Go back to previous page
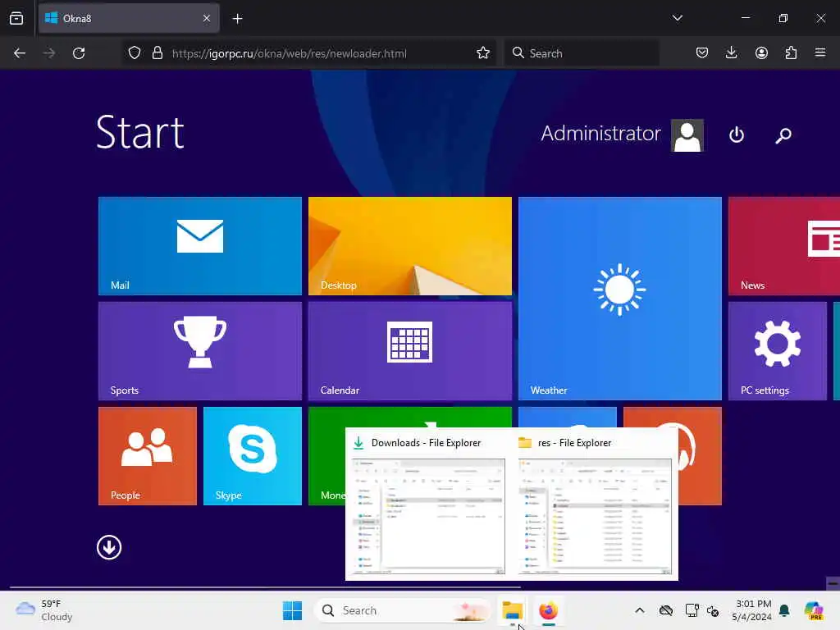 coord(20,53)
